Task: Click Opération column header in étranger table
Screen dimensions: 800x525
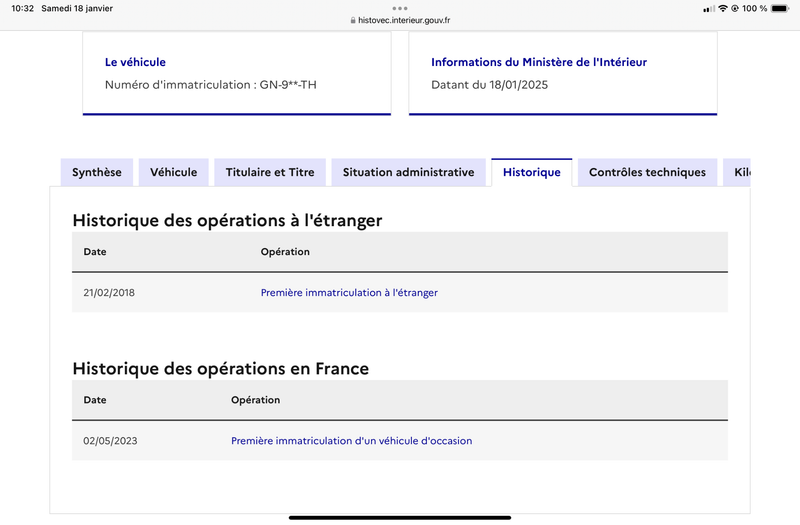Action: coord(285,252)
